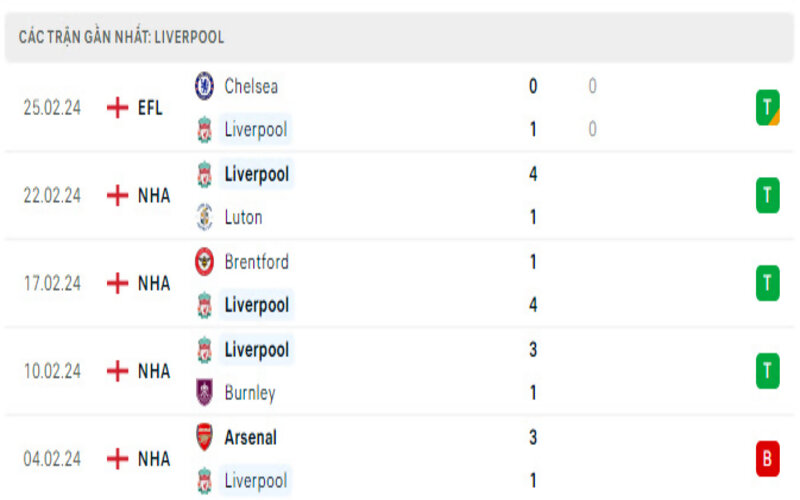Click the Chelsea club crest icon
The width and height of the screenshot is (800, 500).
pyautogui.click(x=204, y=86)
